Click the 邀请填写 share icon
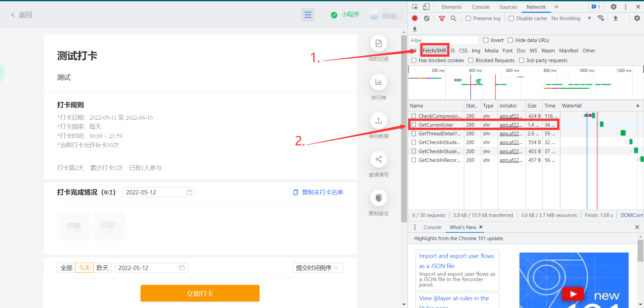 pos(378,159)
